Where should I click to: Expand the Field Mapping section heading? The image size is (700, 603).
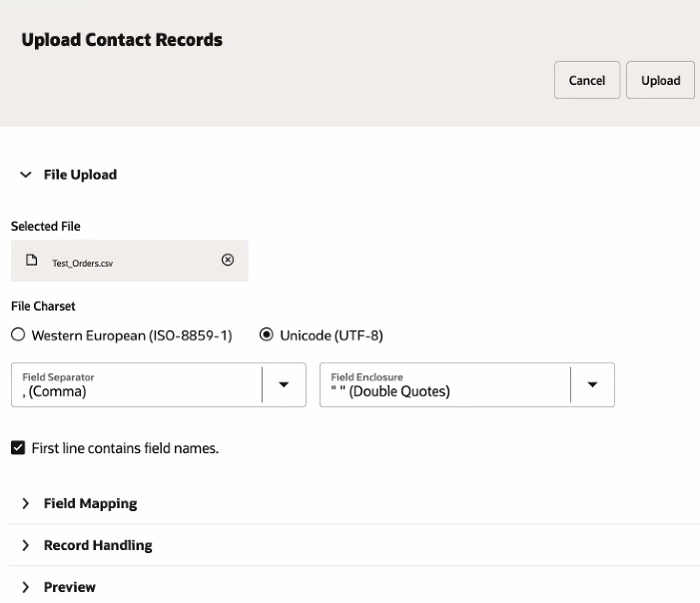90,503
